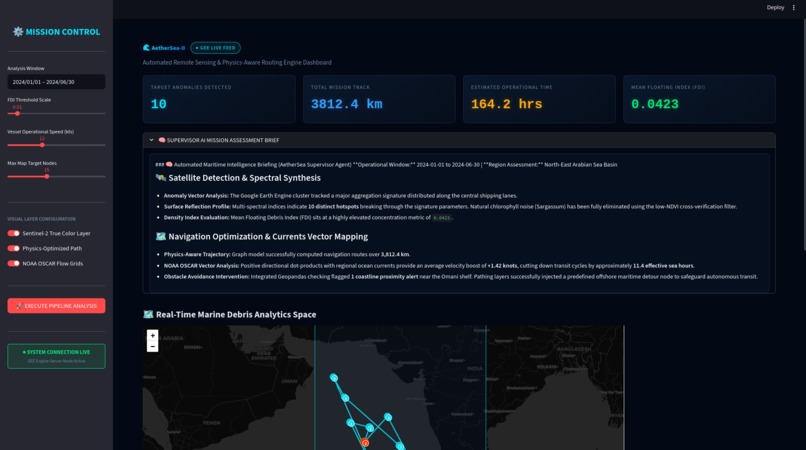Viewport: 806px width, 450px height.
Task: Click the northernmost cyan route marker
Action: [x=334, y=377]
